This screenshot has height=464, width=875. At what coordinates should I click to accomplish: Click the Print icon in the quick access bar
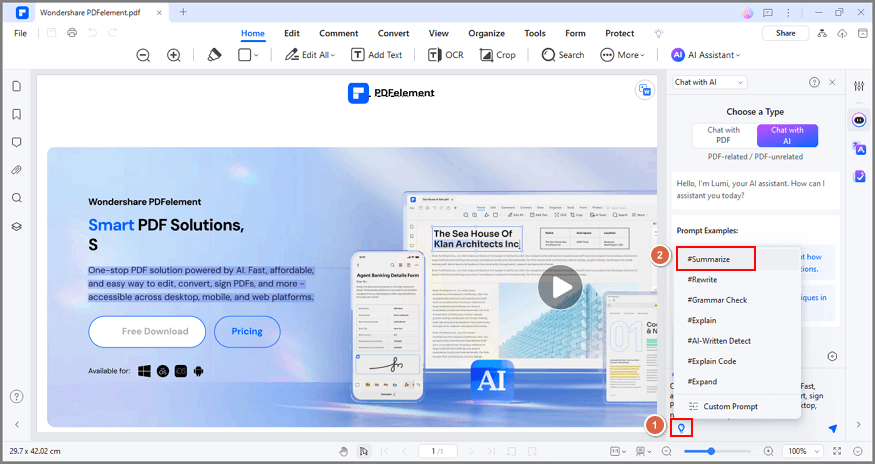[x=72, y=33]
